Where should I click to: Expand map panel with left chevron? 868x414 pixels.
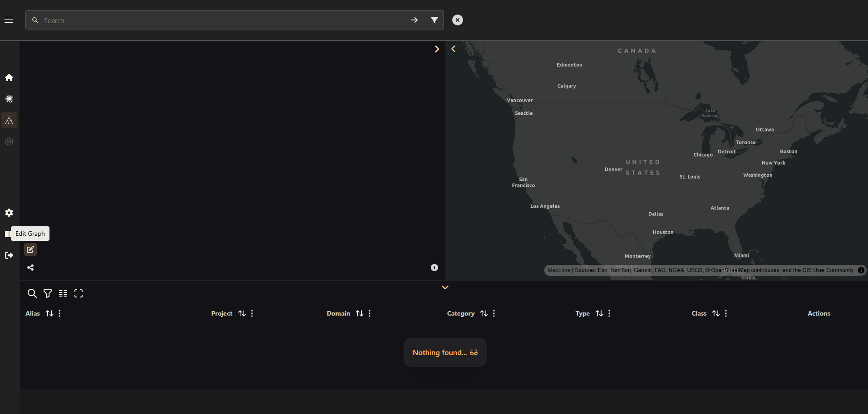click(x=453, y=49)
